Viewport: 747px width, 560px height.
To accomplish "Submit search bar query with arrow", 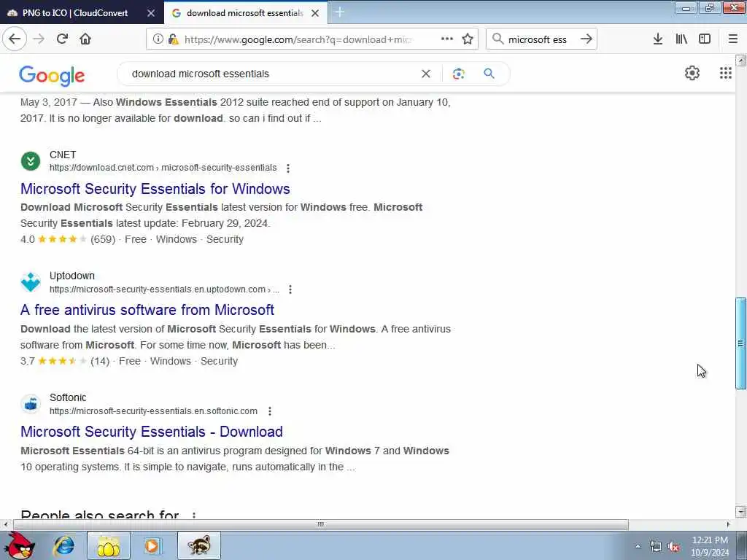I will [x=586, y=39].
